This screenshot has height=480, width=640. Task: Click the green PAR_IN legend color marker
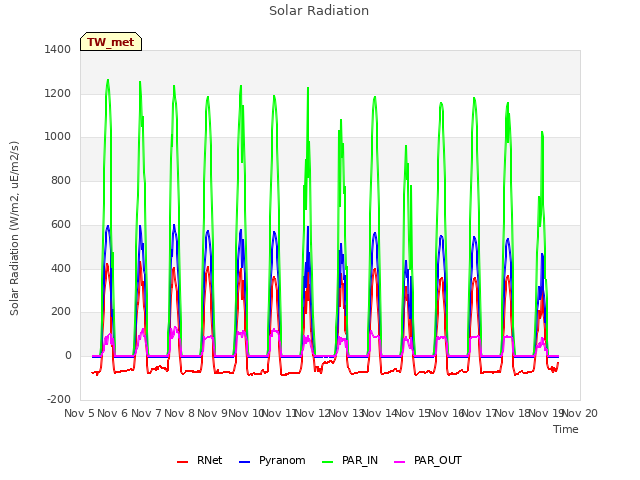click(x=328, y=462)
